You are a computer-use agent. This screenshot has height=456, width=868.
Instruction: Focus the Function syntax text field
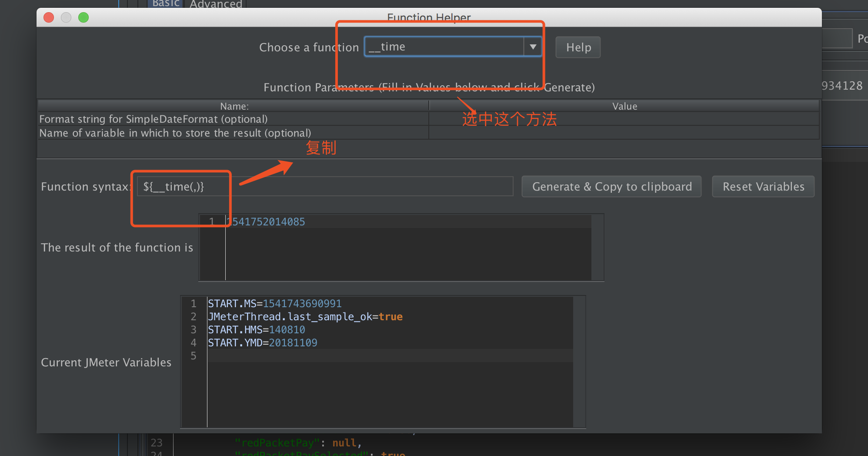(324, 187)
